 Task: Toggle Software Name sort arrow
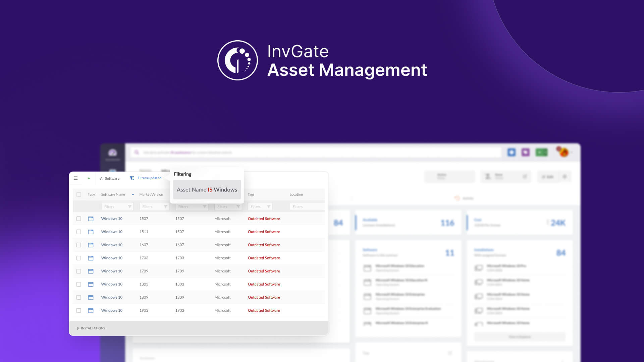[133, 194]
